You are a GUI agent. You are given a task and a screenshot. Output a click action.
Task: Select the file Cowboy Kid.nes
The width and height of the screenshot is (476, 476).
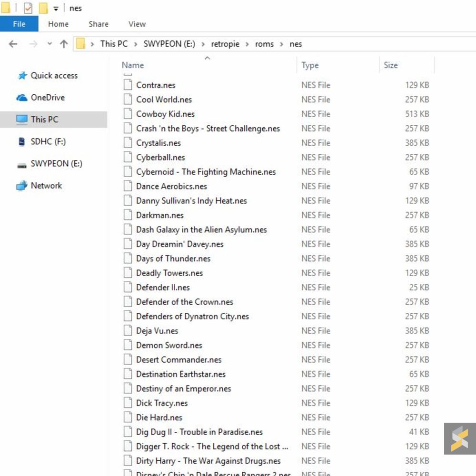point(166,114)
